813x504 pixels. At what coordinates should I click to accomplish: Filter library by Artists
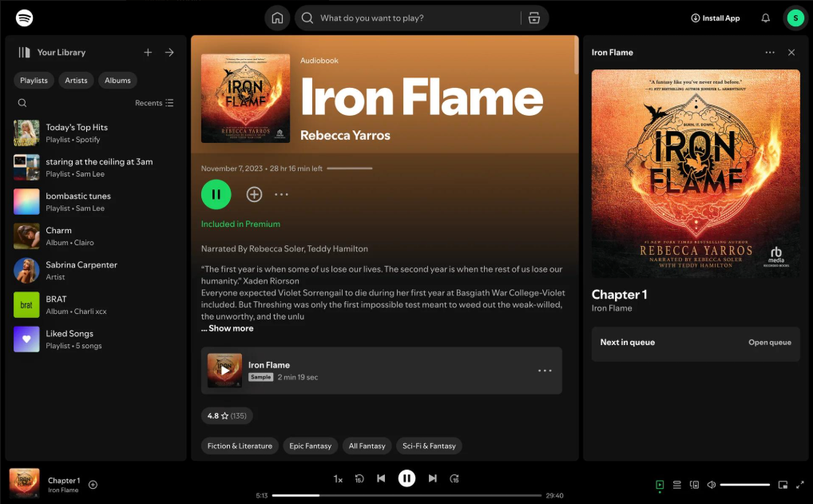coord(76,81)
